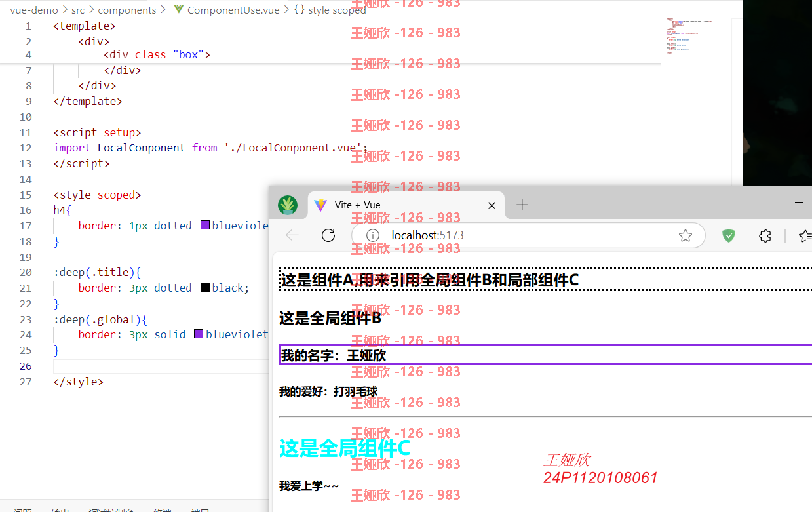Focus the localhost:5173 address bar
Screen dimensions: 812x512
tap(528, 235)
